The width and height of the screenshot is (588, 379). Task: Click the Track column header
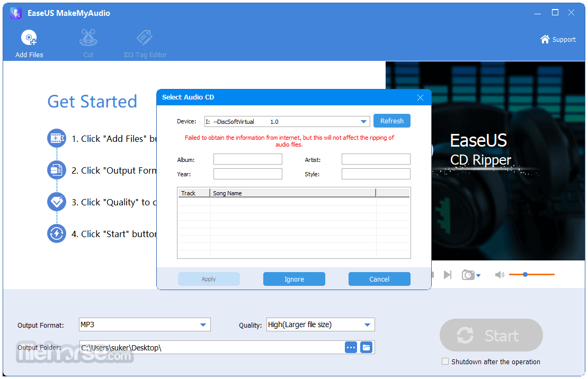pyautogui.click(x=193, y=193)
